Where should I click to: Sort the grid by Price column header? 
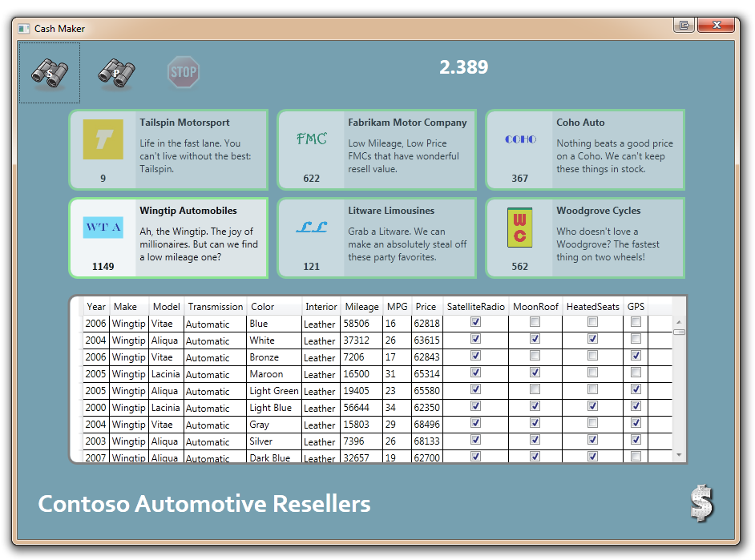pyautogui.click(x=426, y=307)
